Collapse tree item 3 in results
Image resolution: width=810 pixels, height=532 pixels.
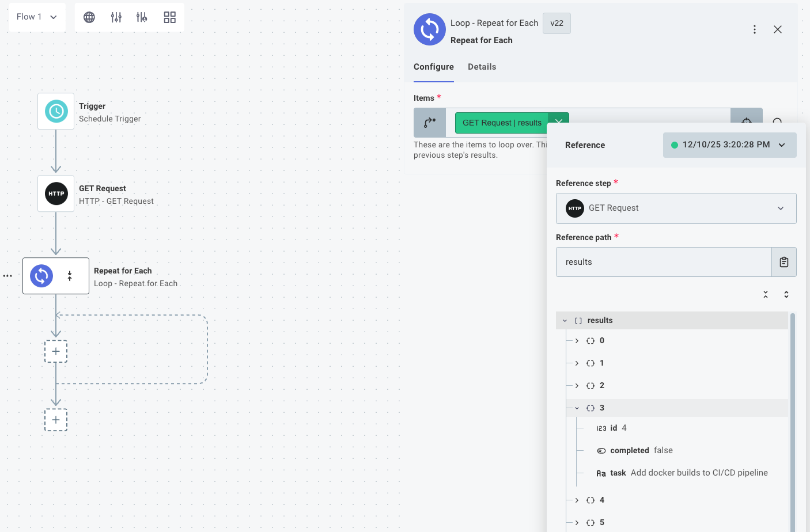point(576,407)
